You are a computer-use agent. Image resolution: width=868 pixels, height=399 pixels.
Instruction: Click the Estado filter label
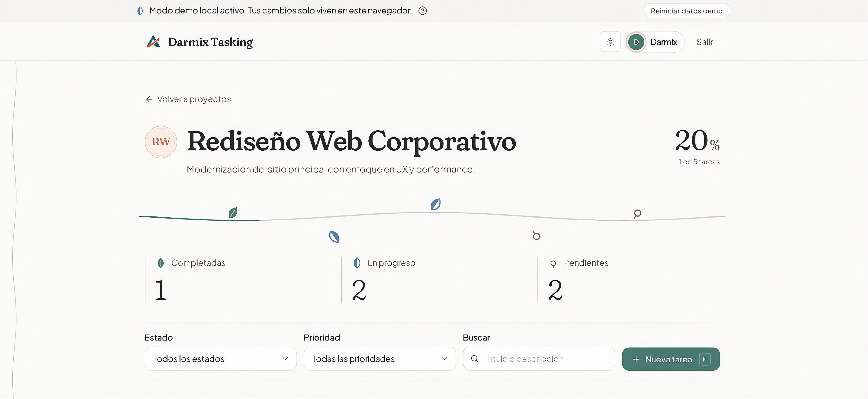click(x=159, y=338)
